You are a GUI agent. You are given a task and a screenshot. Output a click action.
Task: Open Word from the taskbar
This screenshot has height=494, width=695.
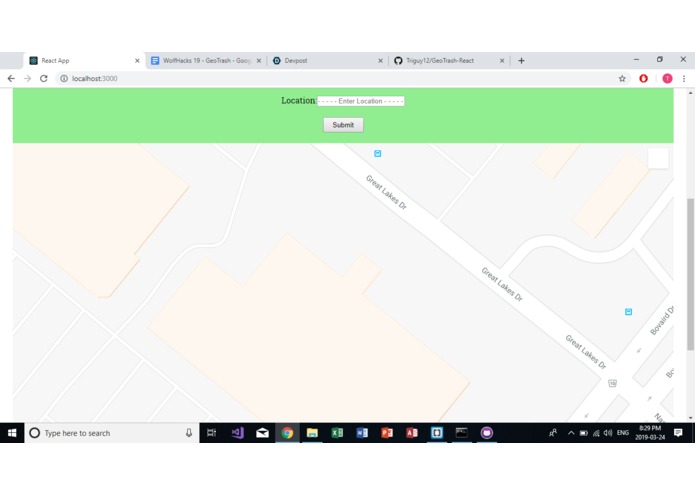coord(362,433)
